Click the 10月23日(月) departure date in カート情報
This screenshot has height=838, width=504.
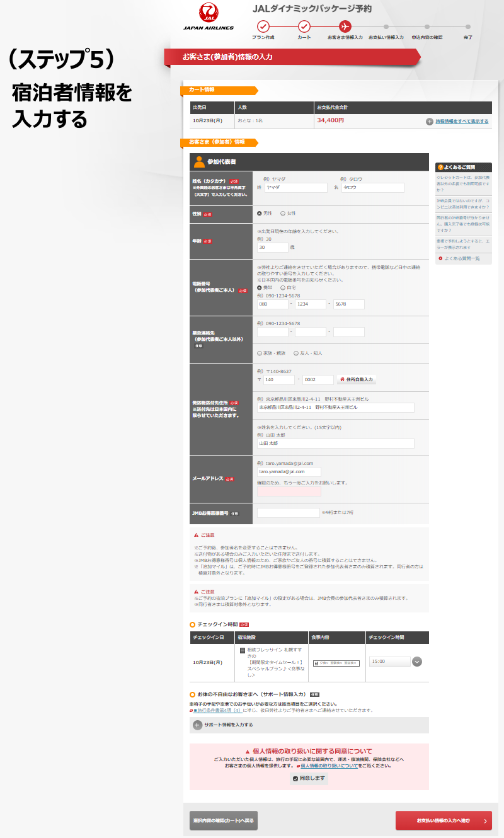coord(207,120)
